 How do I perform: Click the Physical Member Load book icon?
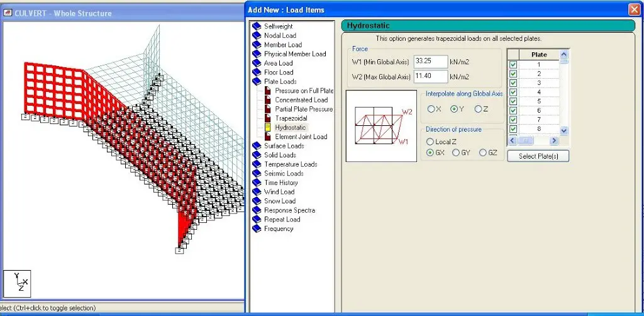point(257,54)
